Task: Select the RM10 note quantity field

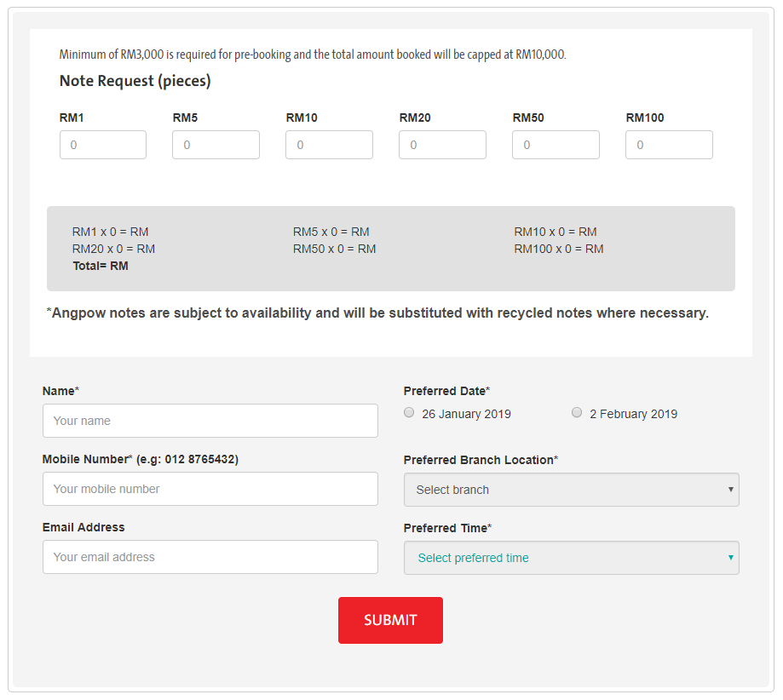Action: pos(329,145)
